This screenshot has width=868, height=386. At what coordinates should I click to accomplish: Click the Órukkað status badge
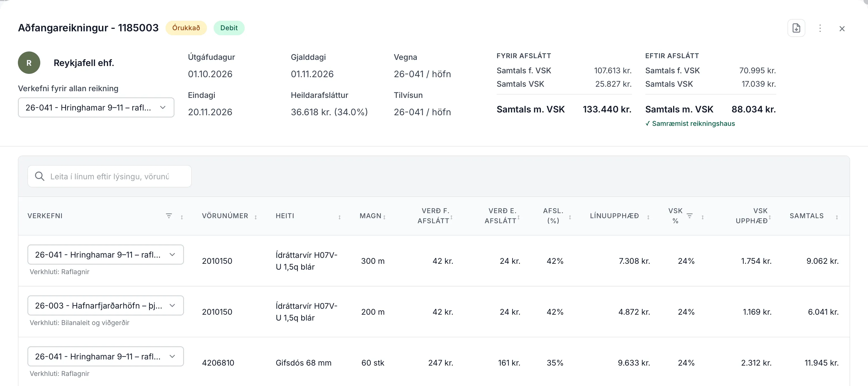(x=186, y=28)
